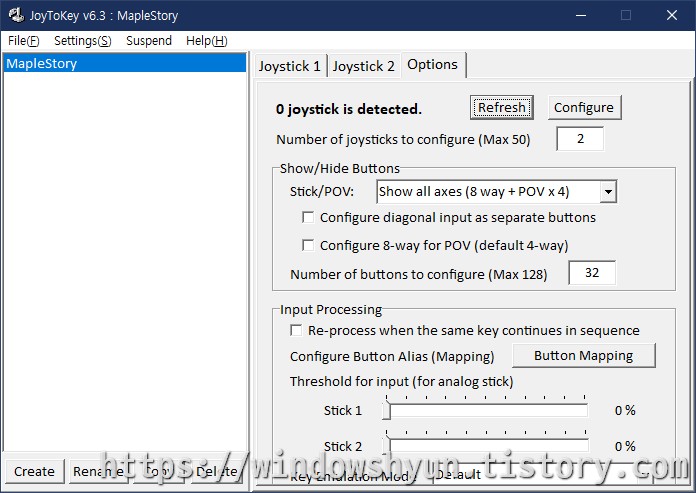Click the Create profile button

pyautogui.click(x=34, y=471)
